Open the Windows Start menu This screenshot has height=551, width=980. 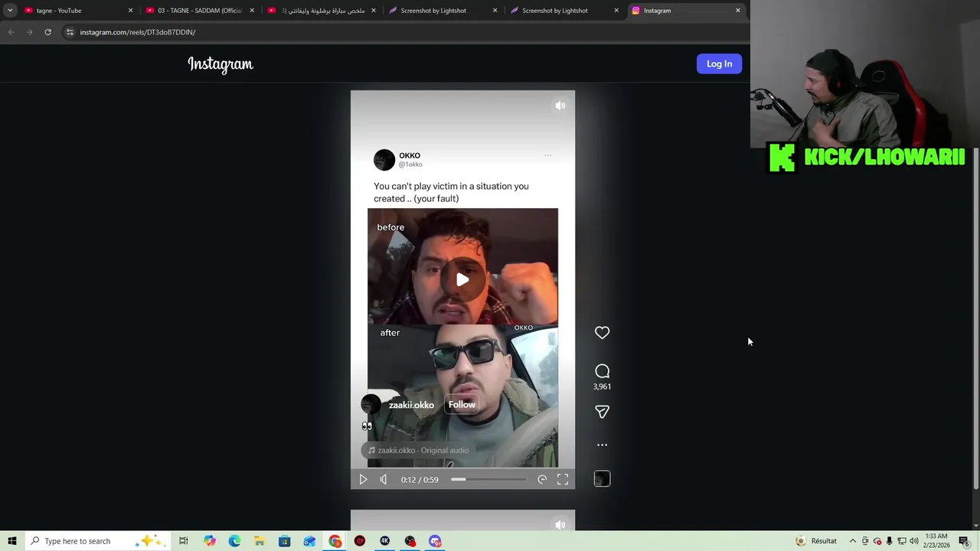[11, 541]
